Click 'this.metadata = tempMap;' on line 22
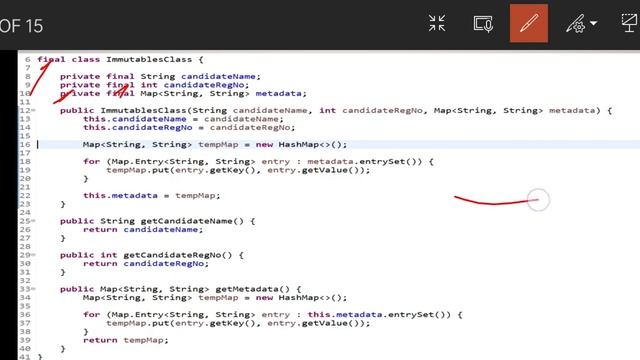Screen dimensions: 640x360 [x=152, y=196]
